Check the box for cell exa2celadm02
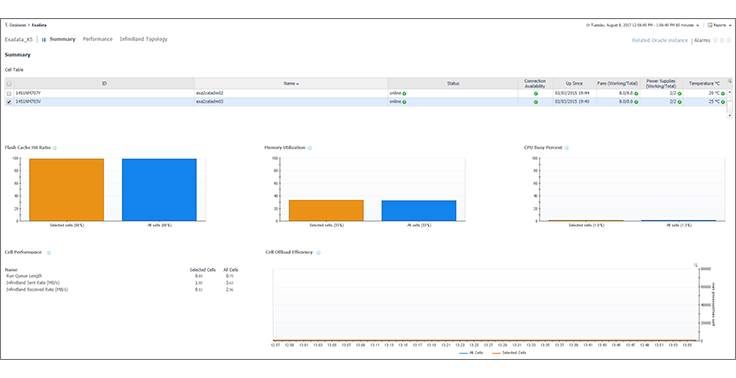Screen dimensions: 736x378 click(9, 93)
